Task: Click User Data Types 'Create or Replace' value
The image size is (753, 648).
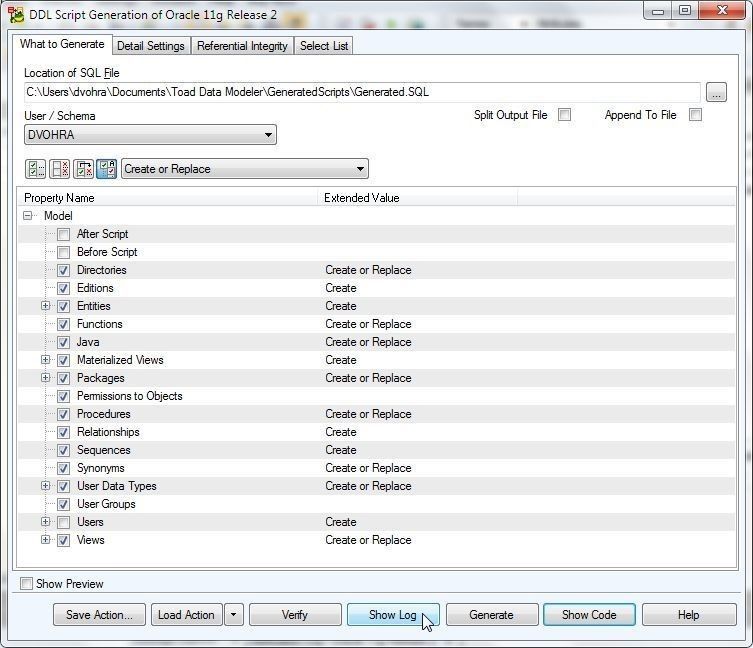Action: (368, 486)
